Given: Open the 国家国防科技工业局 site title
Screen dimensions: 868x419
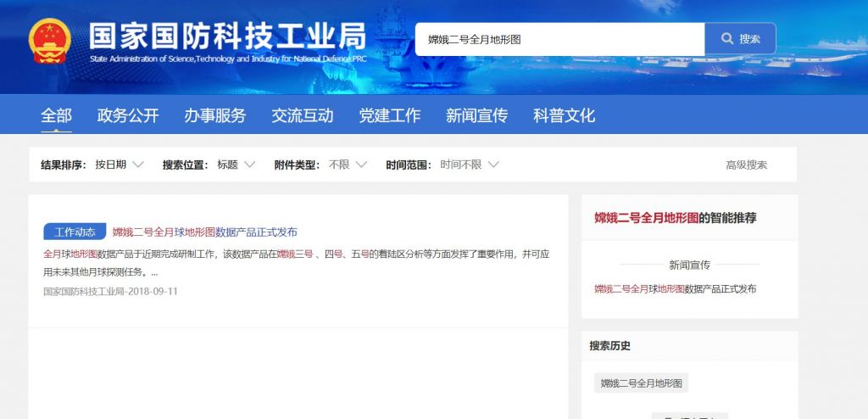Looking at the screenshot, I should point(227,36).
